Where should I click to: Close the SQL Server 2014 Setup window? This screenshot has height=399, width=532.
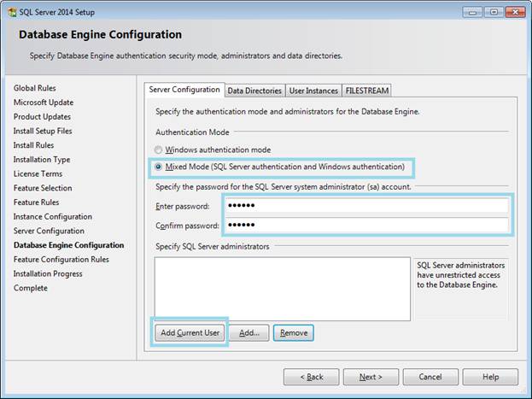point(516,12)
